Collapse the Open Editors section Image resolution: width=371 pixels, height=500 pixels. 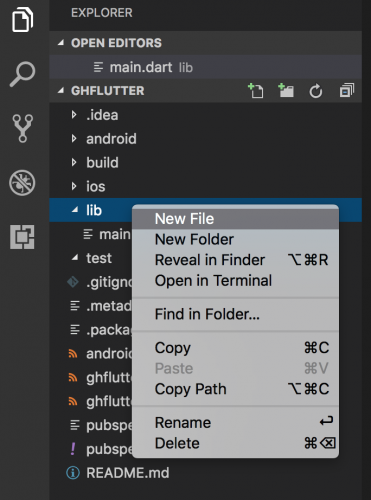pyautogui.click(x=61, y=43)
